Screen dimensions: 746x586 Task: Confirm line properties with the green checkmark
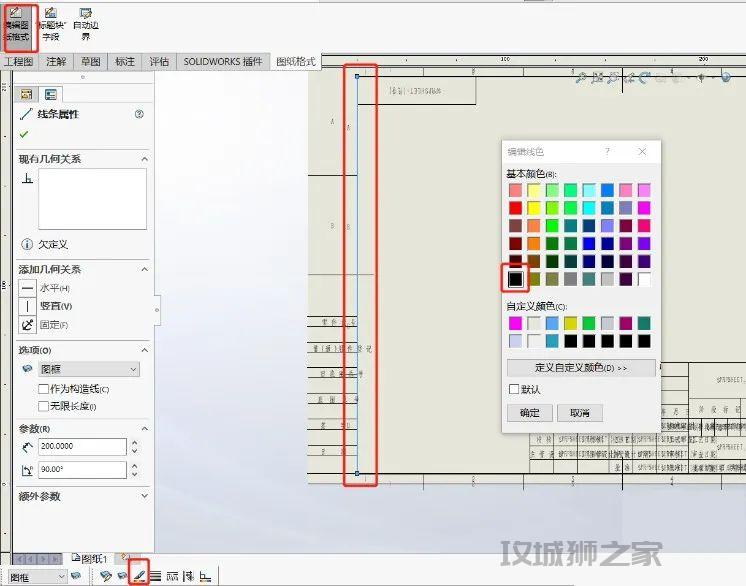(x=24, y=134)
